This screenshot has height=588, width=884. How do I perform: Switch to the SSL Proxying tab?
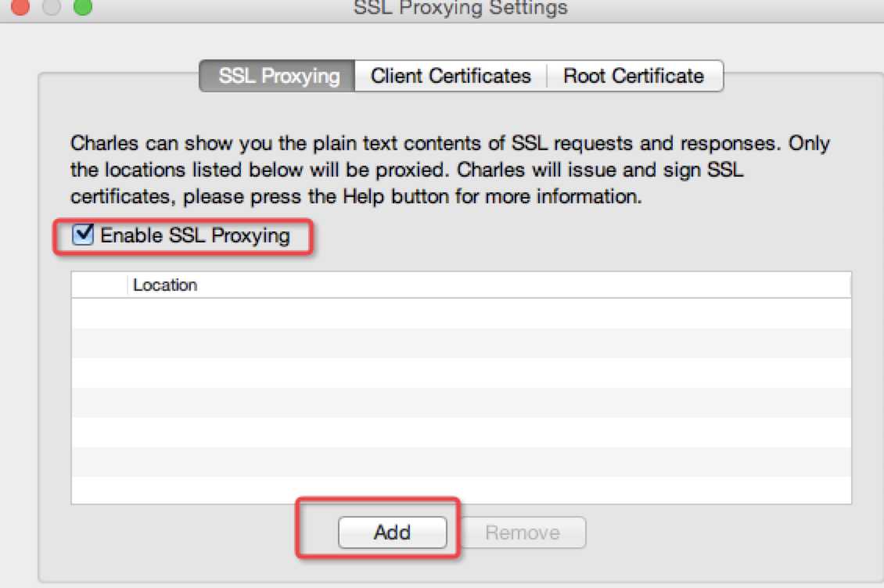278,76
